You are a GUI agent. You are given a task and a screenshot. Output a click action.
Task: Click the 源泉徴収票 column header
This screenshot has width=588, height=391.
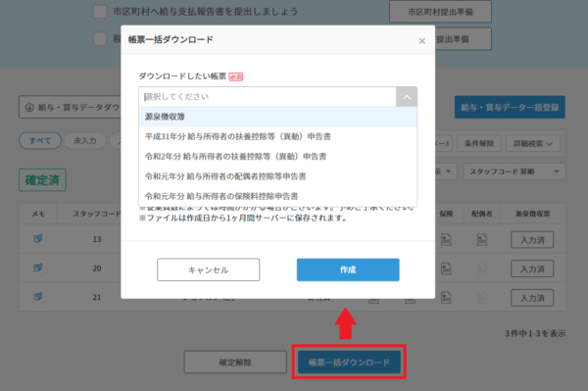tap(532, 214)
